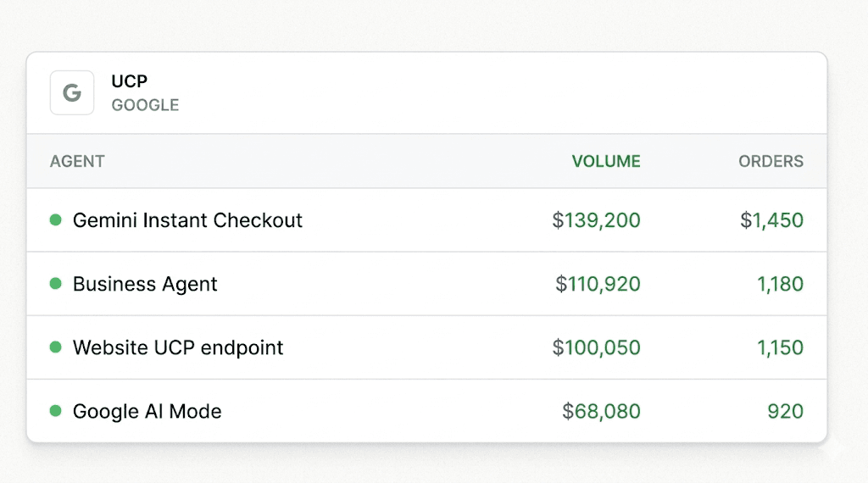Select the $100,050 volume value
The image size is (868, 483).
click(596, 347)
